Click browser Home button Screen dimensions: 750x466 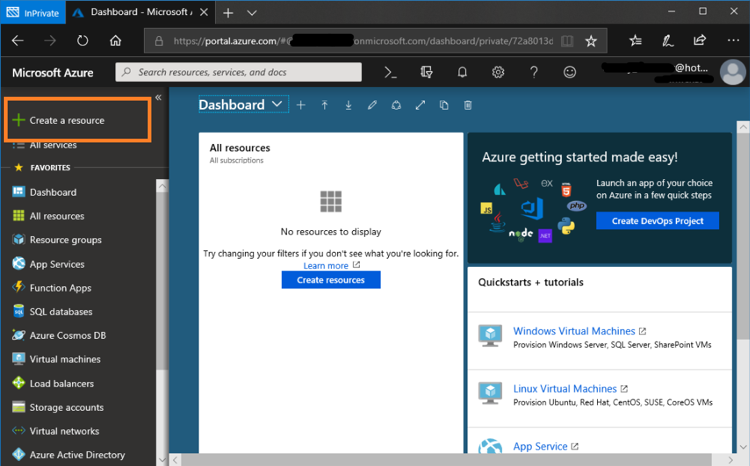tap(116, 41)
